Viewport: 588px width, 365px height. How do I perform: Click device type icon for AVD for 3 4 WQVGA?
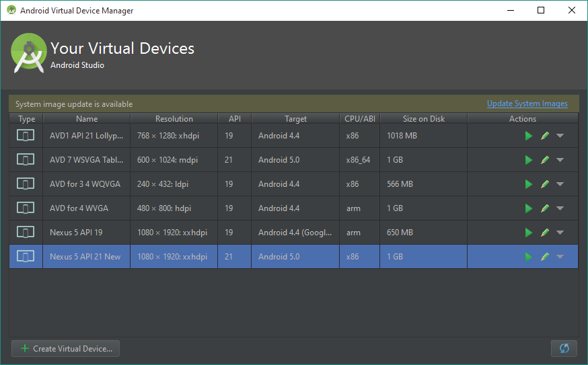[x=26, y=184]
